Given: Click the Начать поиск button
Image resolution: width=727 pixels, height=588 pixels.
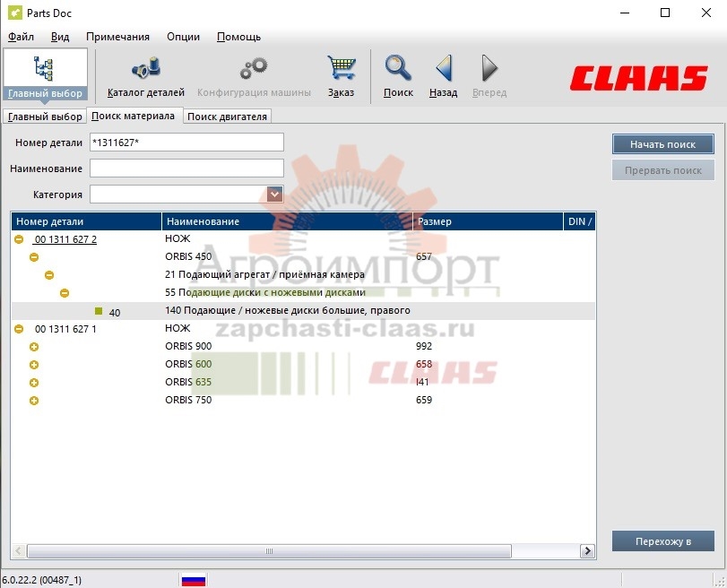Looking at the screenshot, I should (663, 144).
